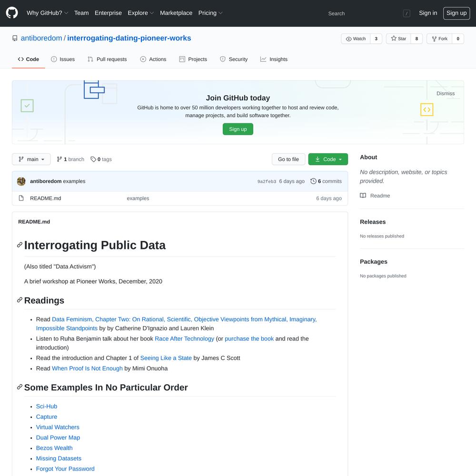Screen dimensions: 476x476
Task: Open the Packages section heading
Action: [x=374, y=262]
